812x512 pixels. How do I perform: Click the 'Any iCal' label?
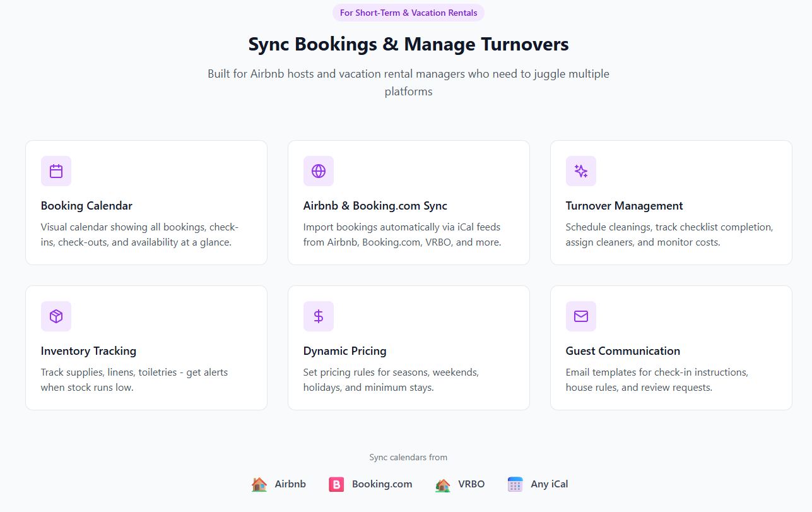[550, 484]
